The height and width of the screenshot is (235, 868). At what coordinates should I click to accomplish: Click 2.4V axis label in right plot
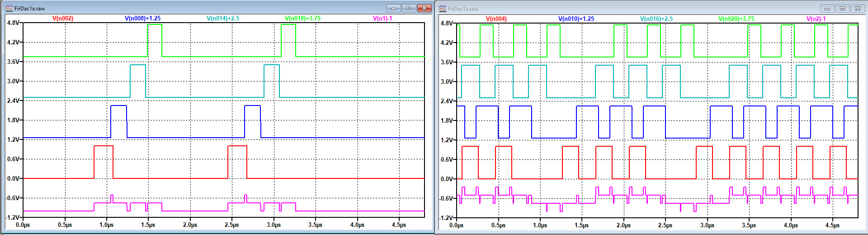coord(447,101)
